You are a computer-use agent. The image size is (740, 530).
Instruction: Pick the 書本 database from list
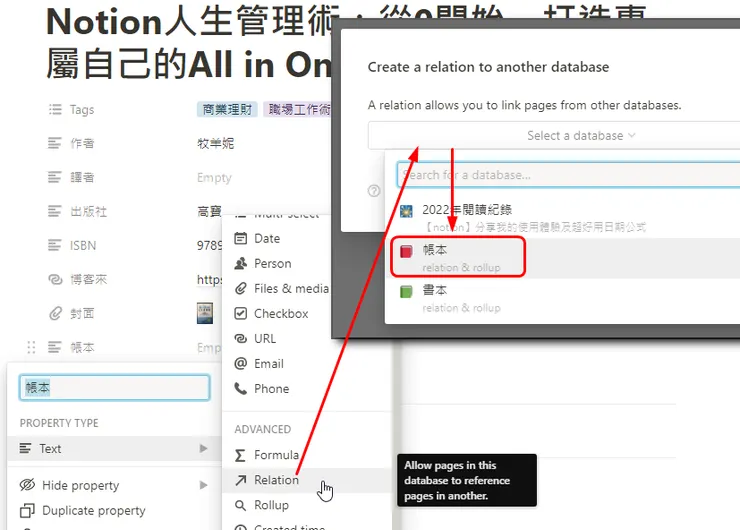click(563, 298)
